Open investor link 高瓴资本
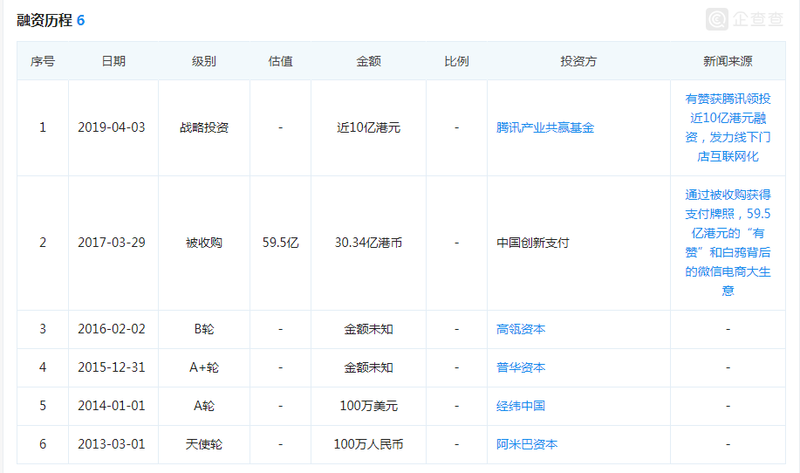This screenshot has width=800, height=473. (520, 329)
